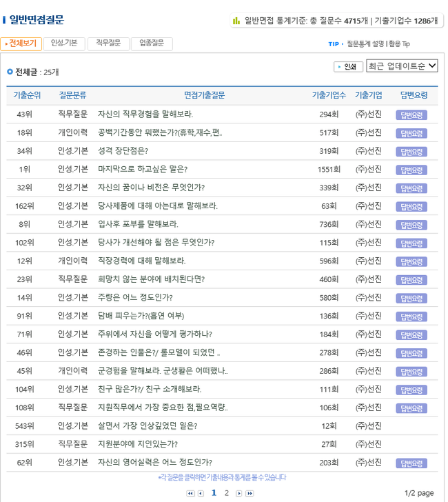
Task: Open question 당사제품에 대해 아는대로 말해보라
Action: click(x=157, y=206)
